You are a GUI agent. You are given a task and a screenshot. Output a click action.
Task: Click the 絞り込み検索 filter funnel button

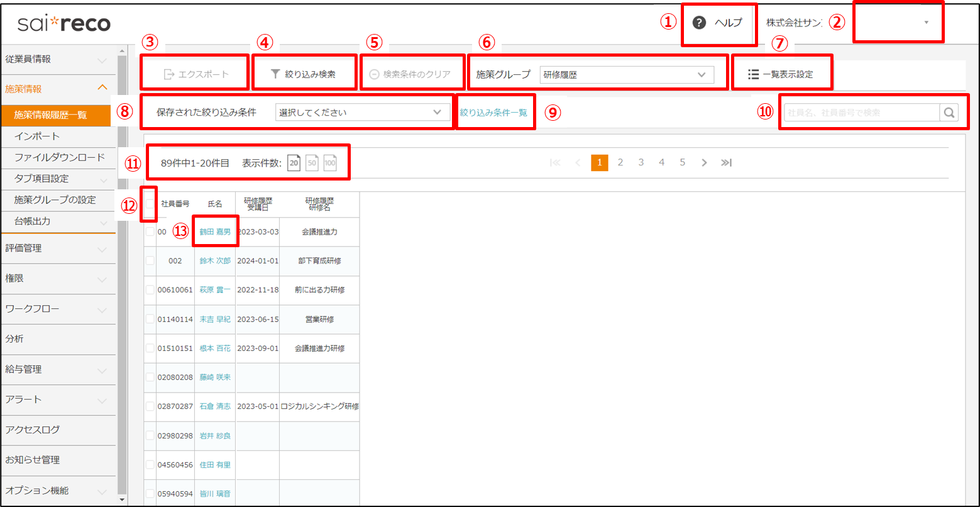click(x=304, y=74)
